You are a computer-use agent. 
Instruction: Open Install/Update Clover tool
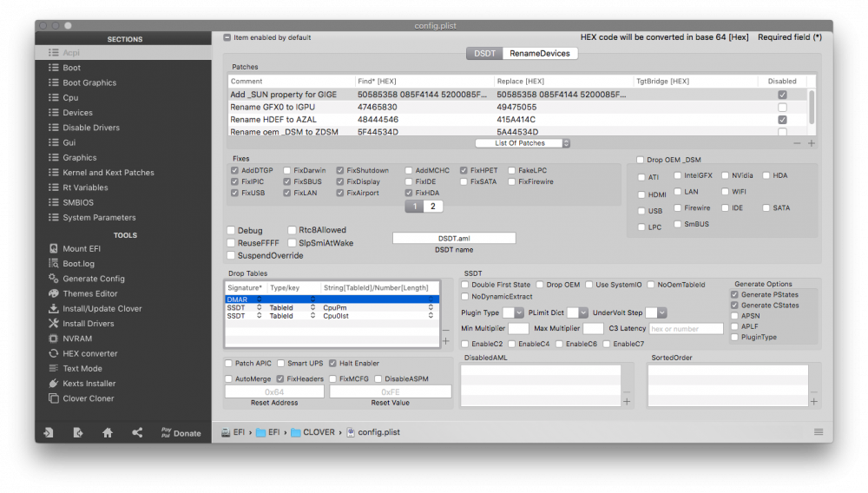pyautogui.click(x=102, y=308)
